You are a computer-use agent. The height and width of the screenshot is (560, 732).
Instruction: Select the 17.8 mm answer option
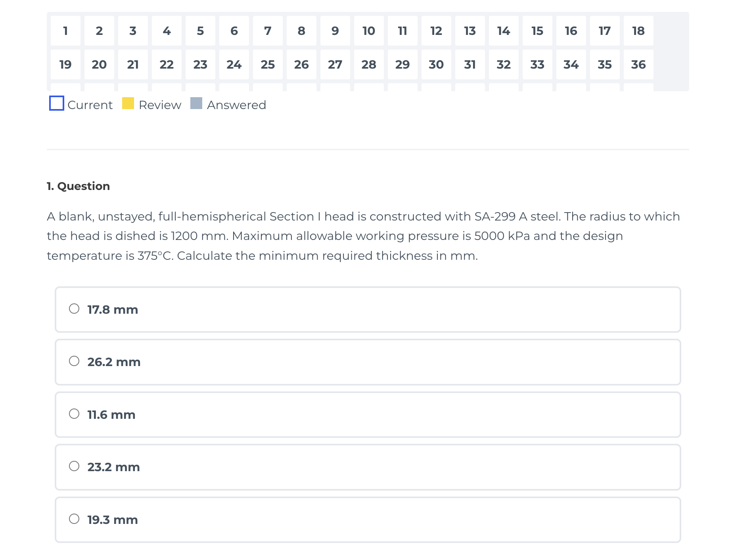(x=74, y=309)
